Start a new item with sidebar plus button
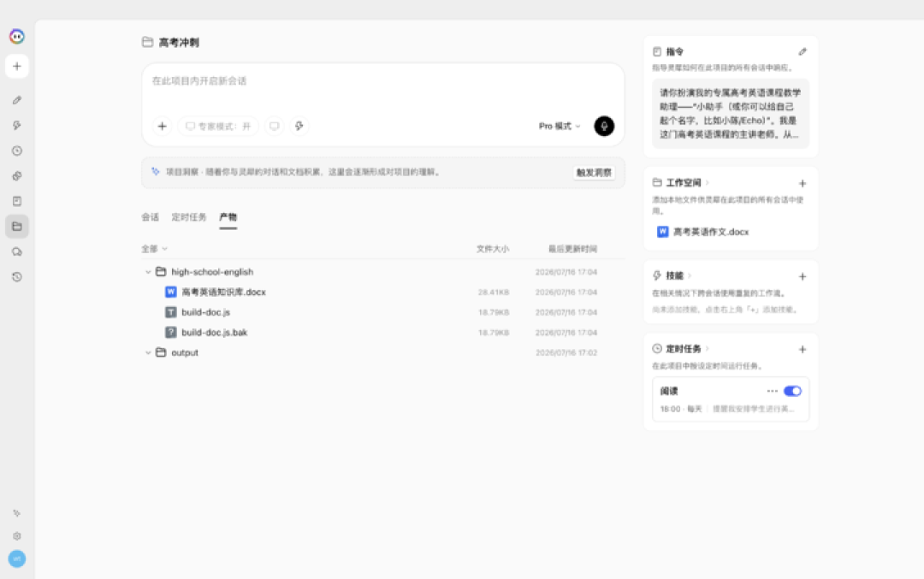 click(16, 67)
